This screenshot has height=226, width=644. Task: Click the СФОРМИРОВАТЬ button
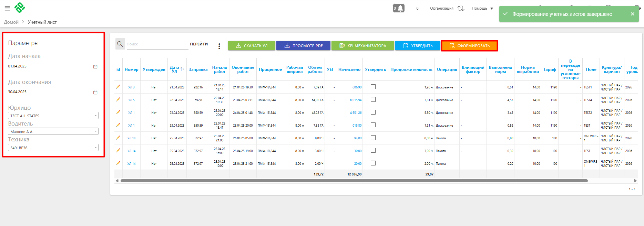(469, 46)
